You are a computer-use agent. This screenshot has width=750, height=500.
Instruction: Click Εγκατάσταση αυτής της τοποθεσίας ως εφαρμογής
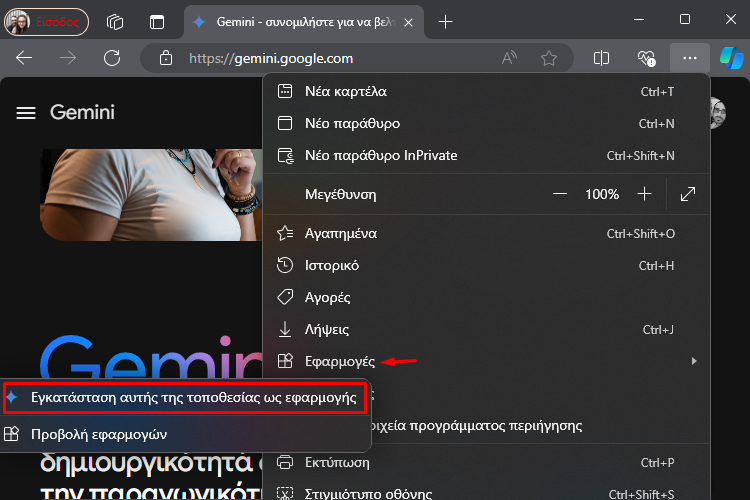(x=185, y=398)
